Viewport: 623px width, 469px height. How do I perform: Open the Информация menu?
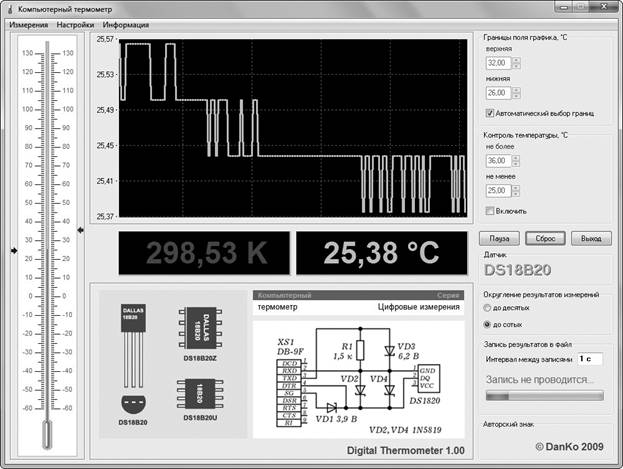click(x=126, y=25)
